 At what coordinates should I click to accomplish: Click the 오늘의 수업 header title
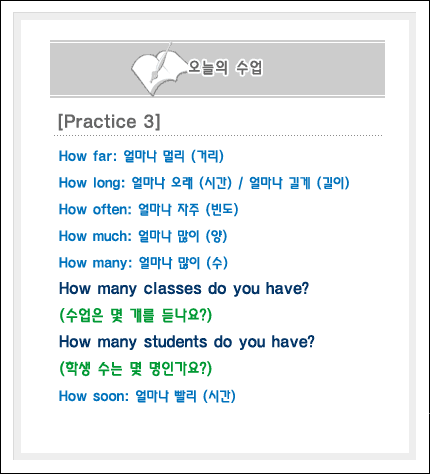[226, 68]
